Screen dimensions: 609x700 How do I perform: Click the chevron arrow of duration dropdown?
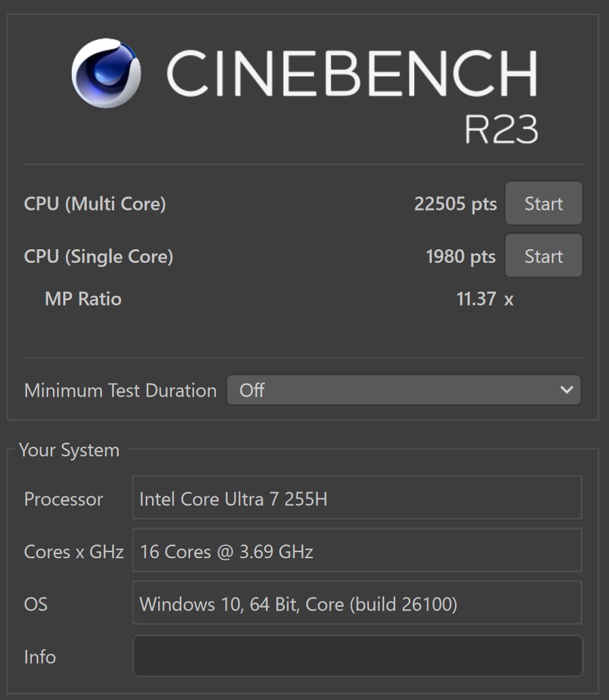coord(567,390)
